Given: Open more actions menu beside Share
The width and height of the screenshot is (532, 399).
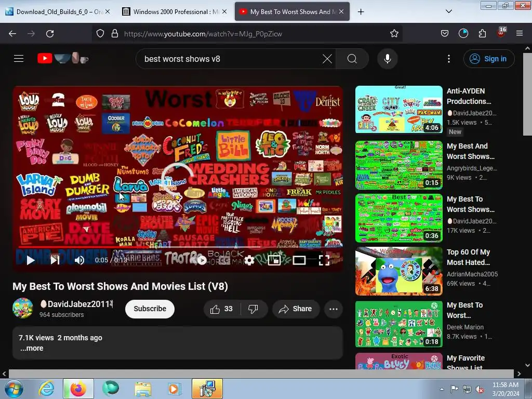Looking at the screenshot, I should click(x=334, y=309).
